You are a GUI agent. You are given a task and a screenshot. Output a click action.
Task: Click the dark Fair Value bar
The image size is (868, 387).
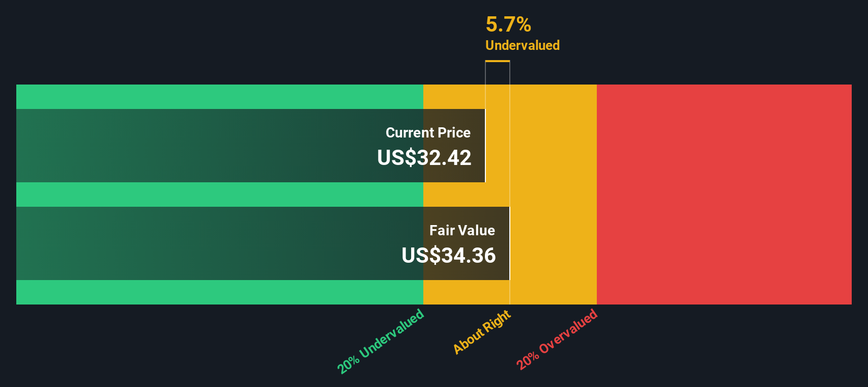[263, 243]
